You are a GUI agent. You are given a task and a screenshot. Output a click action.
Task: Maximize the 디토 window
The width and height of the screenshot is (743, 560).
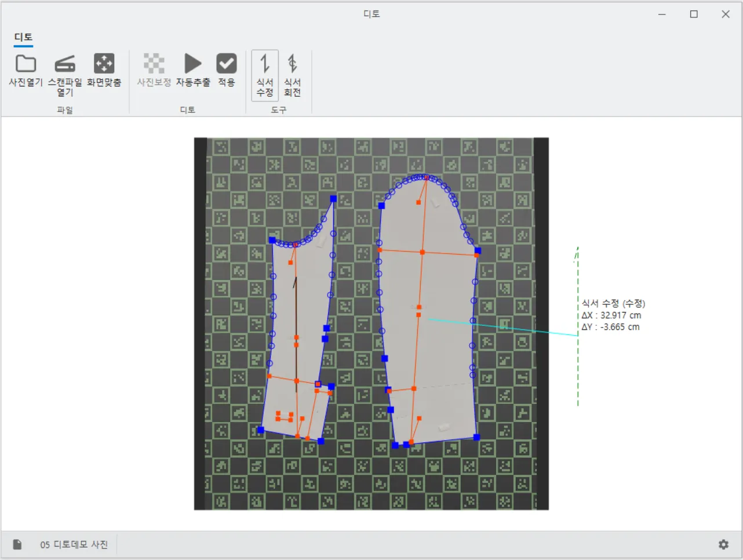coord(694,14)
